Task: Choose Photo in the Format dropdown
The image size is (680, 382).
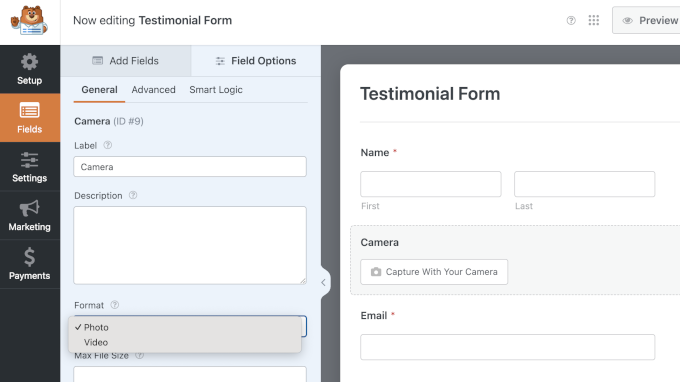Action: (x=185, y=327)
